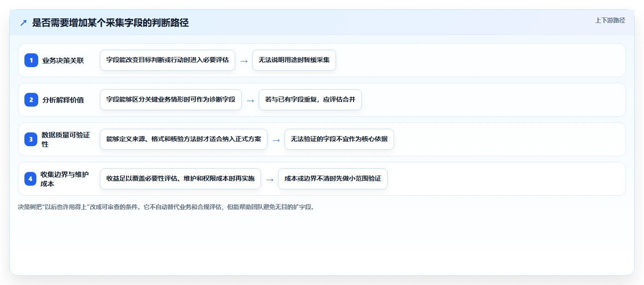Select step number 3 badge
Image resolution: width=644 pixels, height=285 pixels.
click(31, 139)
